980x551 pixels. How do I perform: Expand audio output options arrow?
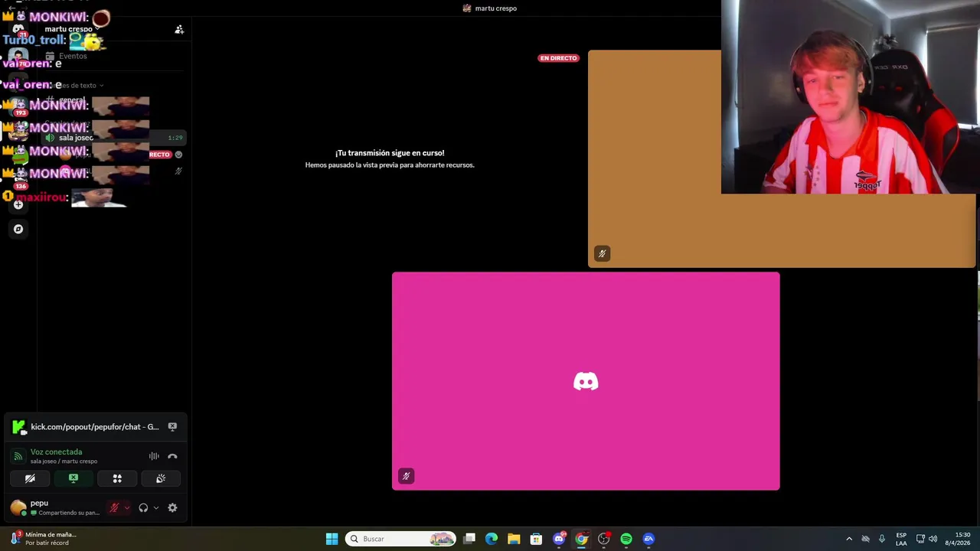[156, 507]
